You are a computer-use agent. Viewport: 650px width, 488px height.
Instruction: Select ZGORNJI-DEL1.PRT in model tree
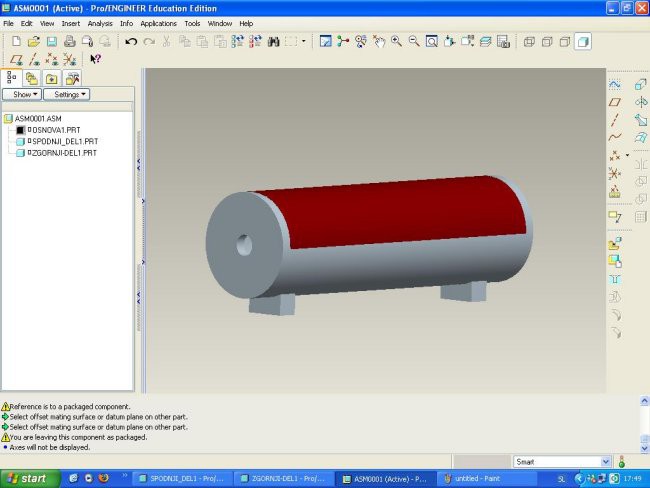click(x=64, y=153)
